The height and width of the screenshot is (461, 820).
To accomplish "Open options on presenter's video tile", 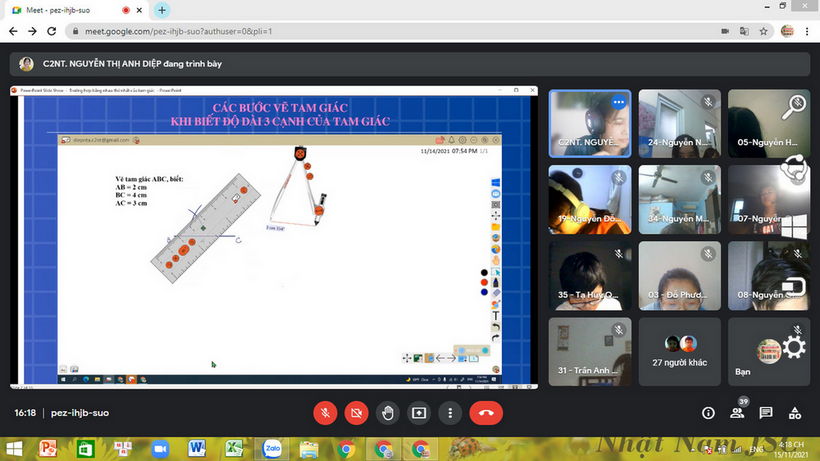I will pos(618,102).
